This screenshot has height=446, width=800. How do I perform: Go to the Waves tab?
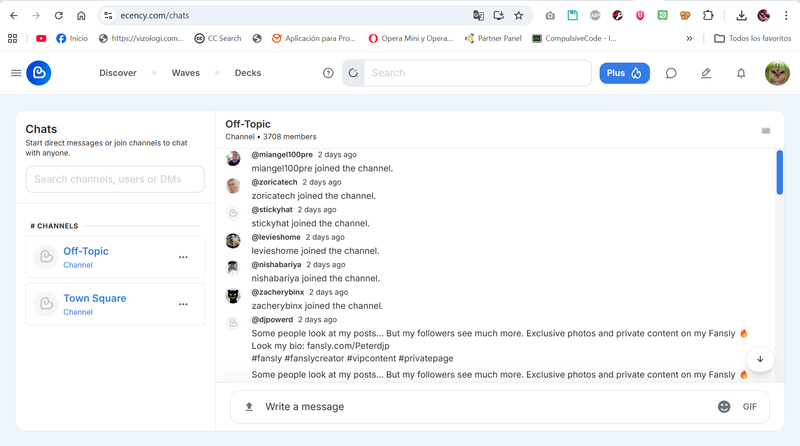[186, 73]
